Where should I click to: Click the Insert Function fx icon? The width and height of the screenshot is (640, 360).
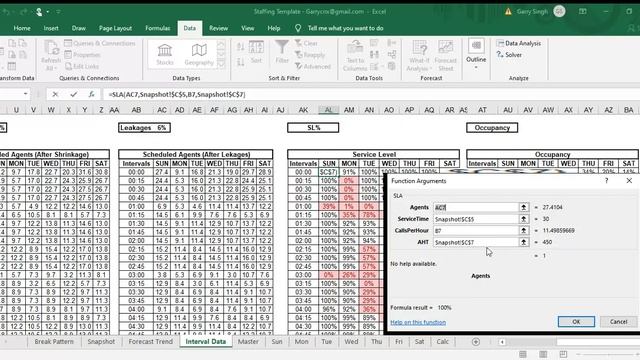click(91, 94)
